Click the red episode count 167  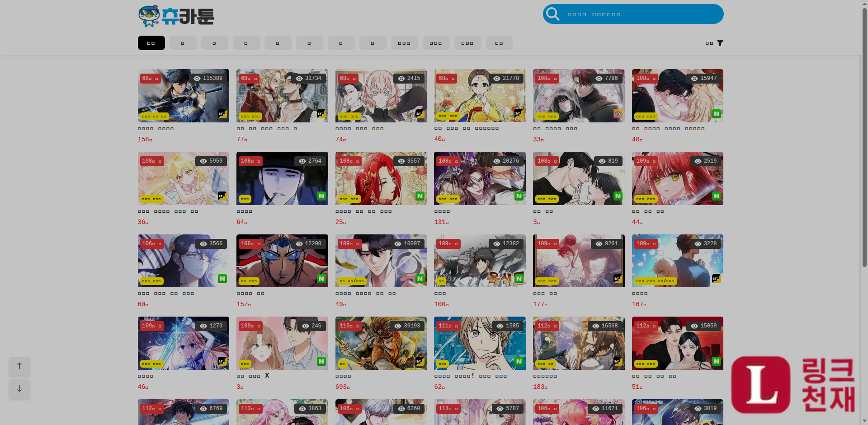pyautogui.click(x=639, y=304)
